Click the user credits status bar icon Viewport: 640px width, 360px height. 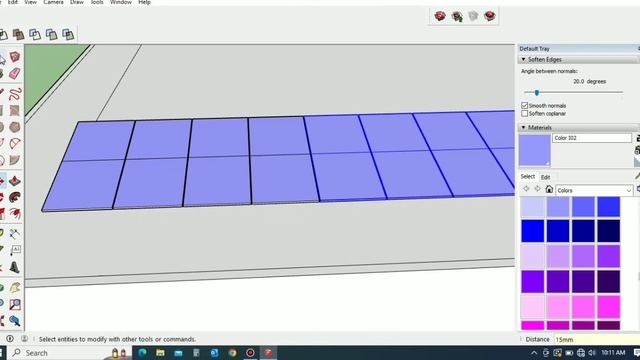[x=24, y=338]
